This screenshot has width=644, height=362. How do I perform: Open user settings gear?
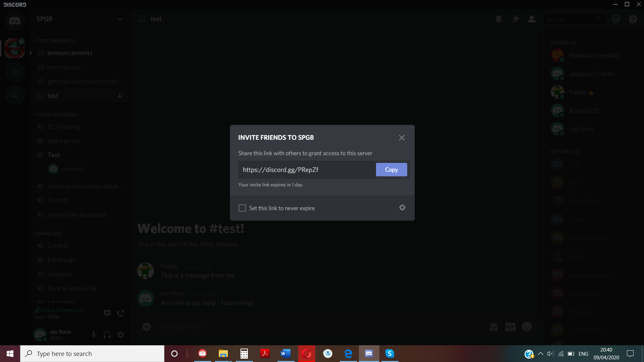coord(120,335)
